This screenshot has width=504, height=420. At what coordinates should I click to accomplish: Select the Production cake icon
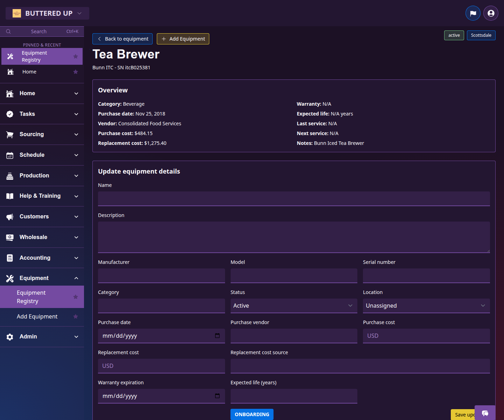9,175
